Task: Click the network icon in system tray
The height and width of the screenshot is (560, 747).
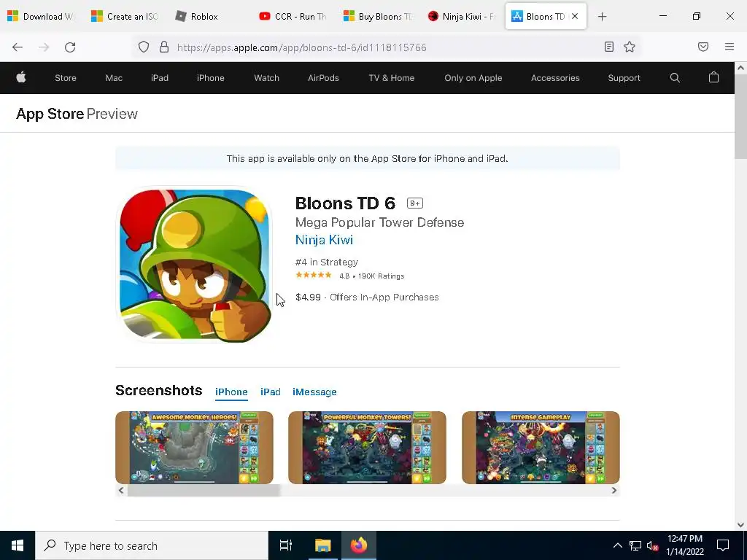Action: (x=635, y=545)
